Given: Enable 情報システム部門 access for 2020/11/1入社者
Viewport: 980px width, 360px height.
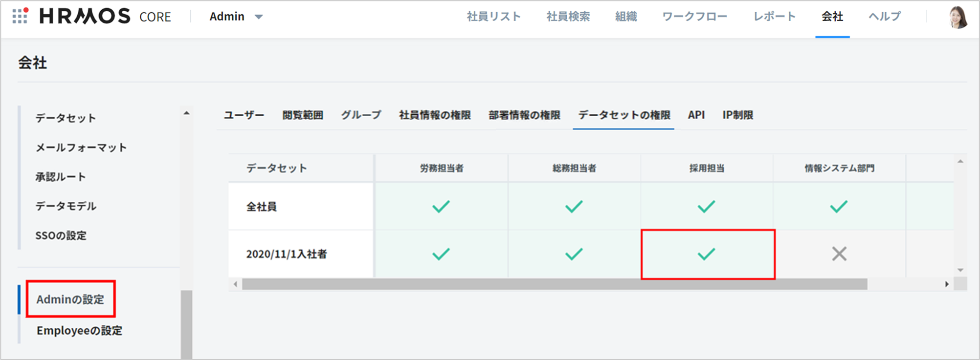Looking at the screenshot, I should point(839,254).
